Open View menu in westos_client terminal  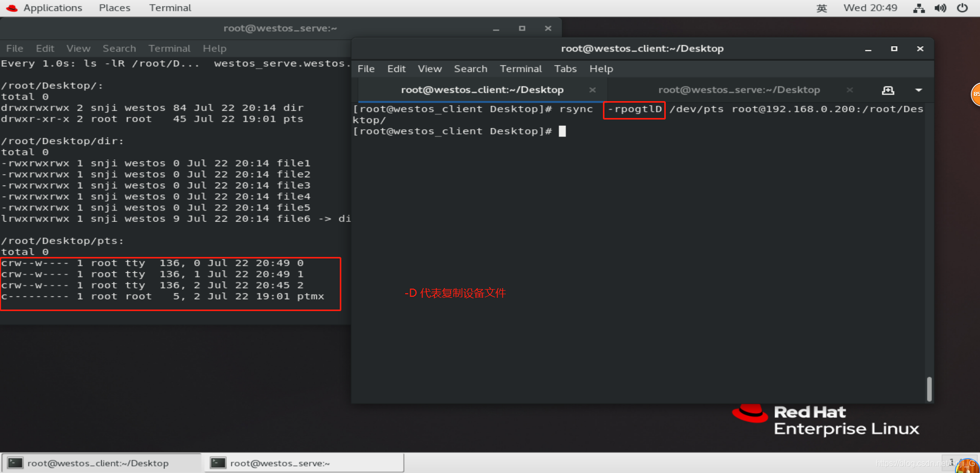click(x=429, y=69)
